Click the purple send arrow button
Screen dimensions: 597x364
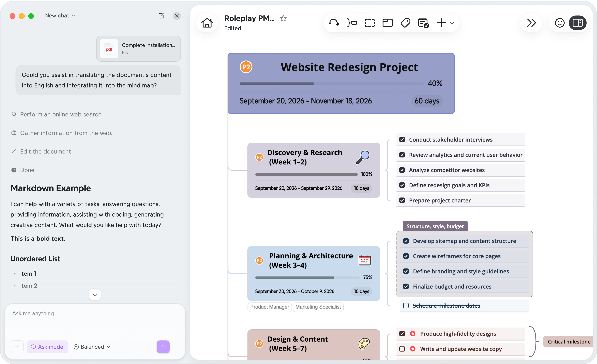click(163, 347)
